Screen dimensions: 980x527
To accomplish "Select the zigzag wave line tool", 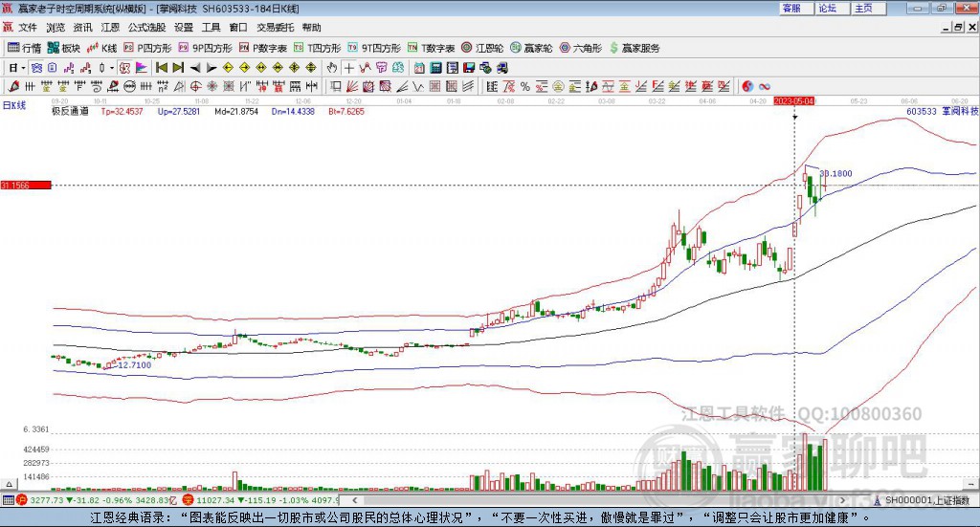I will (x=419, y=87).
